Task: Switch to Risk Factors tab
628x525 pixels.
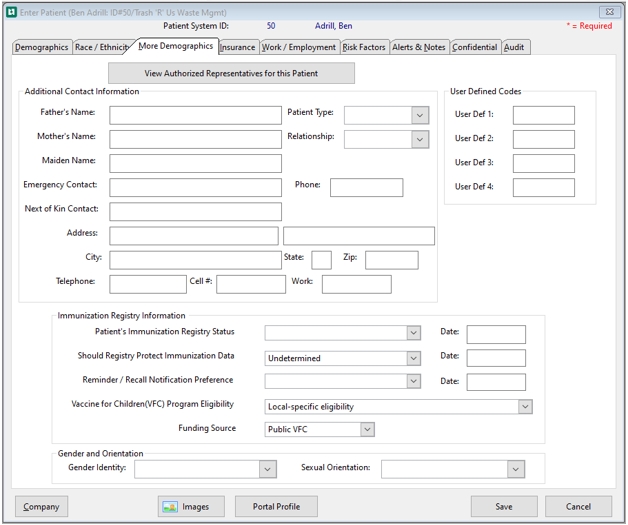Action: tap(364, 47)
